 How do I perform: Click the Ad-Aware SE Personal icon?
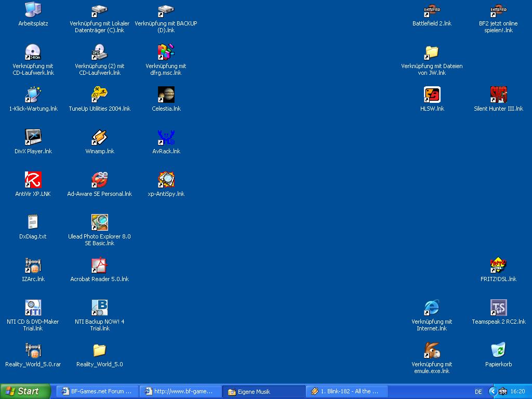pyautogui.click(x=99, y=180)
